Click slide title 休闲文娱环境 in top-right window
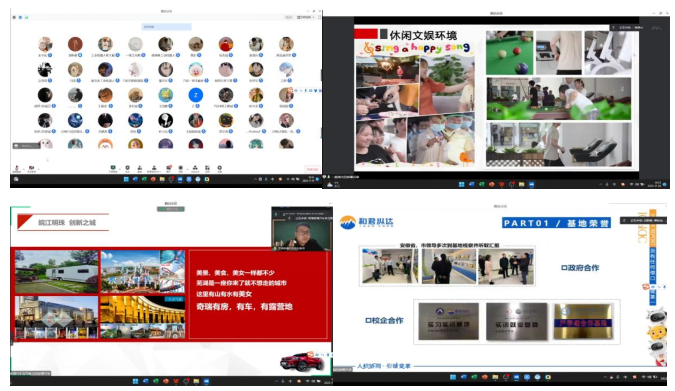 (x=423, y=34)
